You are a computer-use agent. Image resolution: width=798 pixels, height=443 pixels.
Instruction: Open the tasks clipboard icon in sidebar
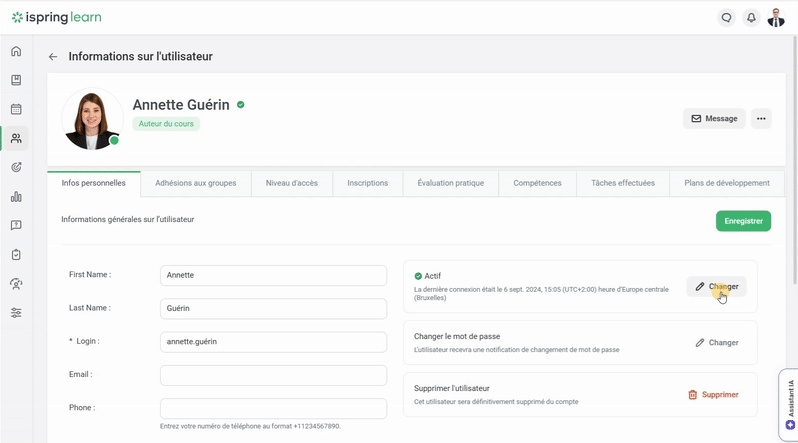(16, 255)
